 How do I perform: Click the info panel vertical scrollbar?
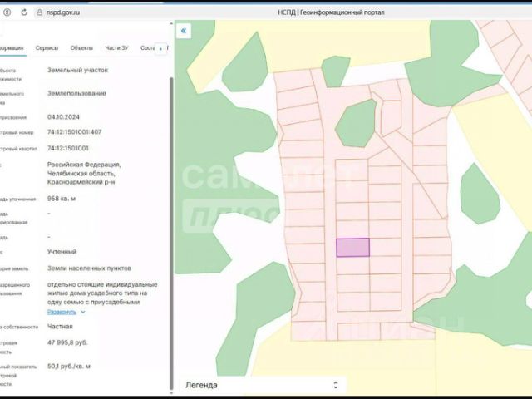(x=171, y=234)
